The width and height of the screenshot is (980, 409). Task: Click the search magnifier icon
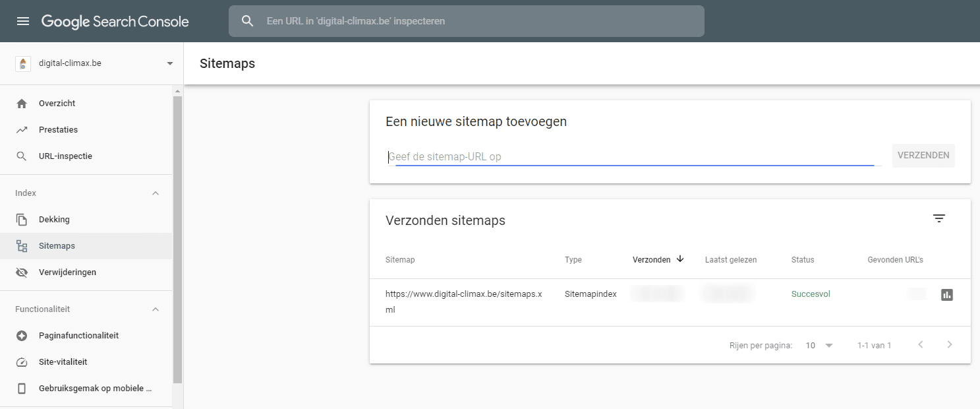248,21
